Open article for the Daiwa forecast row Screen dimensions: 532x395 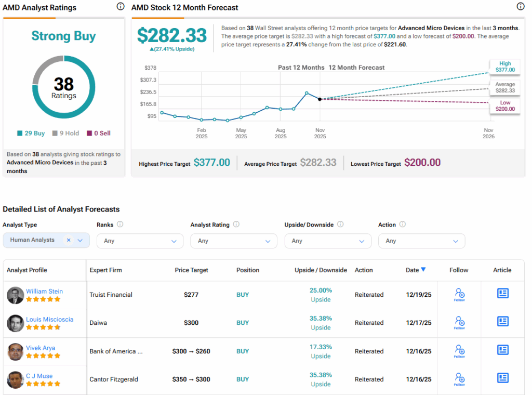pyautogui.click(x=502, y=321)
